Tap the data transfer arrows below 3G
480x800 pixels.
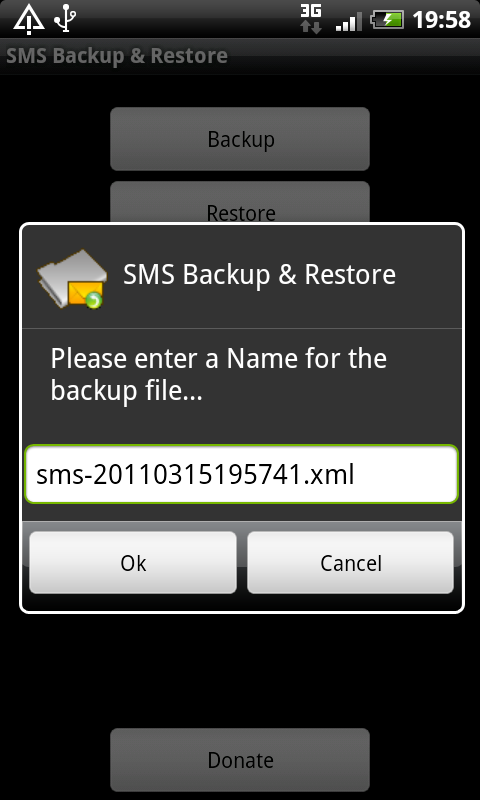tap(311, 27)
